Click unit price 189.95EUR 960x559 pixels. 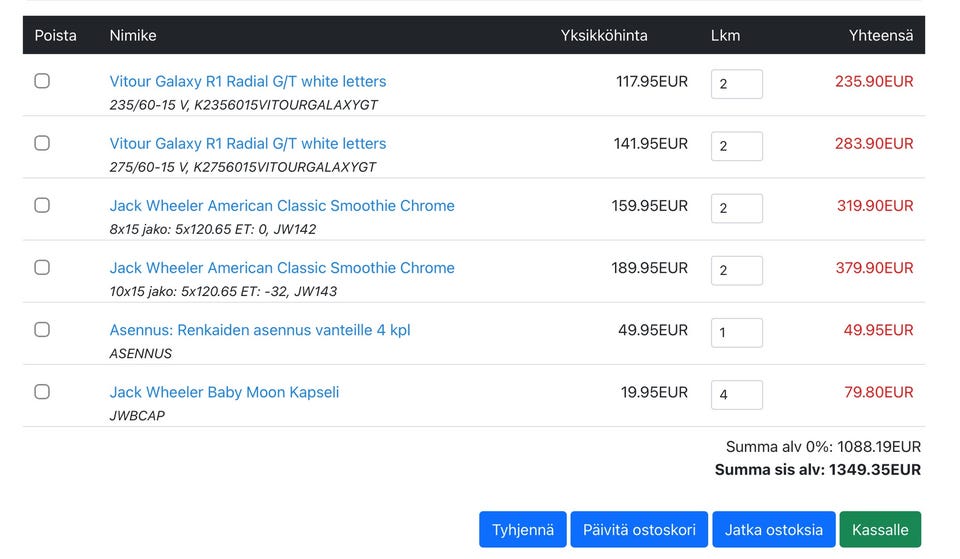tap(650, 268)
